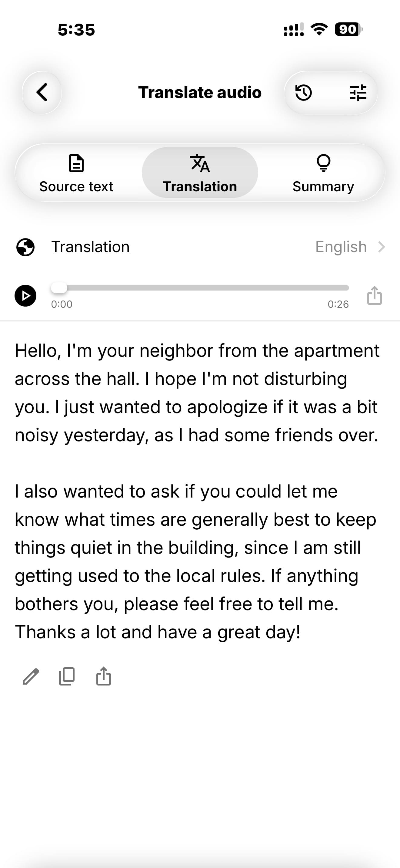Open translation history clock icon
The height and width of the screenshot is (868, 400).
pyautogui.click(x=304, y=93)
